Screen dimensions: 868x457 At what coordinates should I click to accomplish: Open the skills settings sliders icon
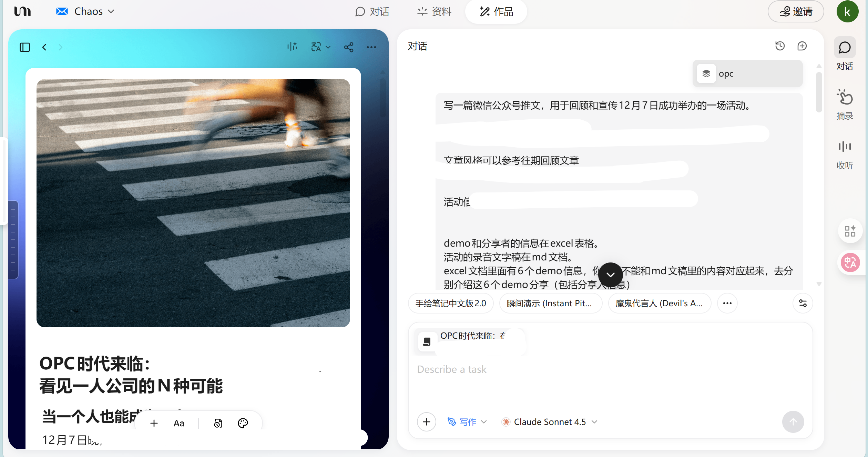coord(803,303)
